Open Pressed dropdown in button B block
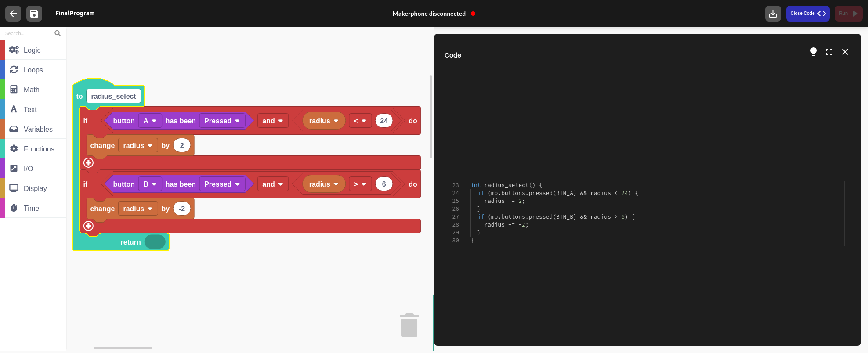The height and width of the screenshot is (353, 868). tap(222, 184)
